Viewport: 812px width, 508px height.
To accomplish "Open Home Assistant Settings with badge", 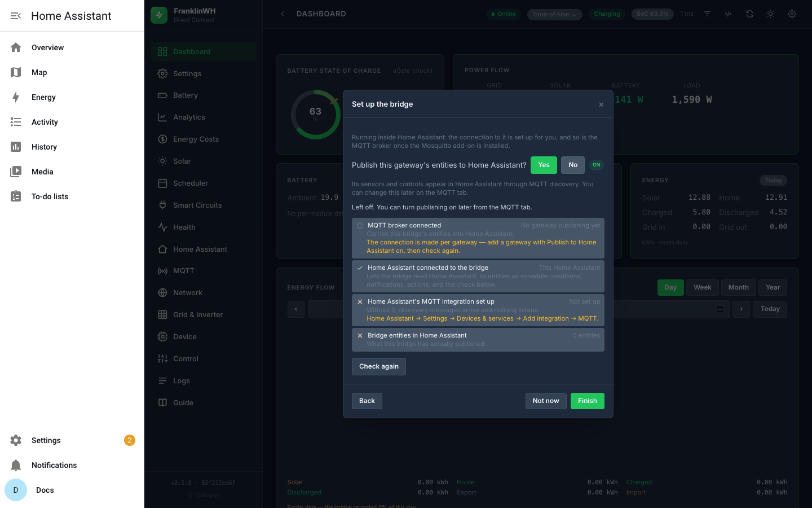I will [72, 440].
